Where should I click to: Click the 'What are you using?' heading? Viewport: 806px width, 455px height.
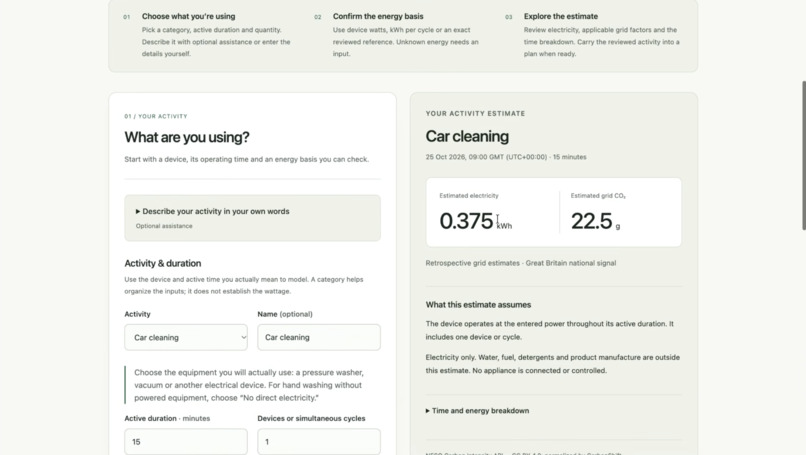click(x=187, y=137)
